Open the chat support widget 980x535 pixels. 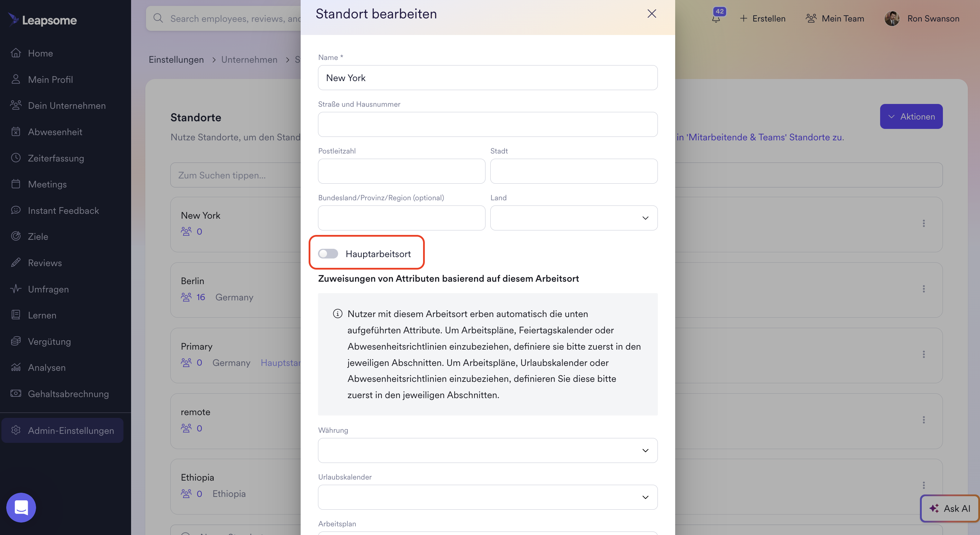point(21,508)
